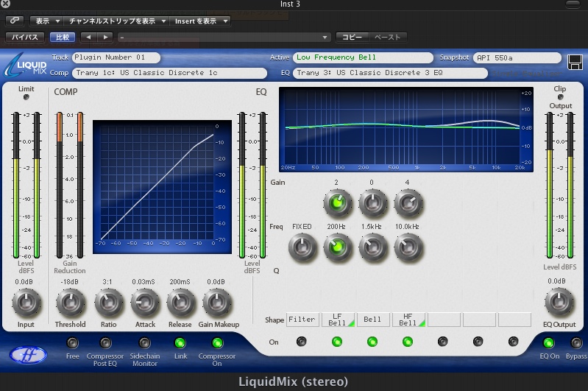The image size is (588, 391).
Task: Save snapshot with floppy disk icon
Action: tap(575, 63)
